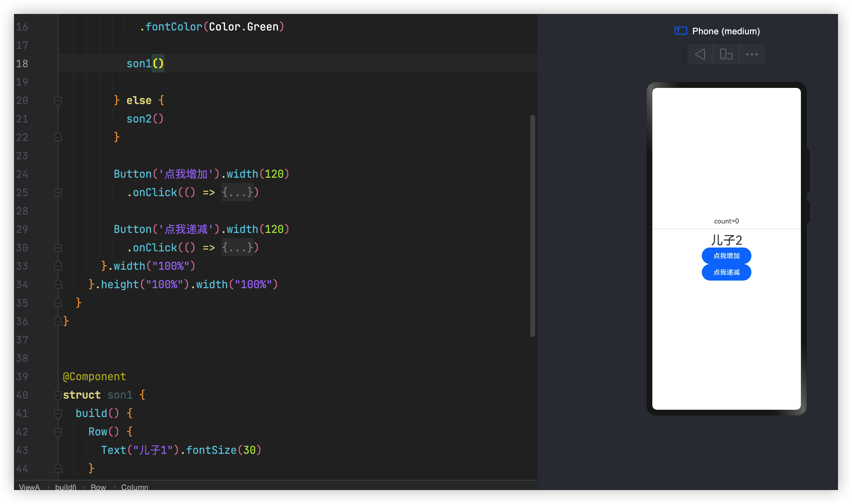This screenshot has height=504, width=852.
Task: Click Text("儿子1") on line 43
Action: [x=140, y=450]
